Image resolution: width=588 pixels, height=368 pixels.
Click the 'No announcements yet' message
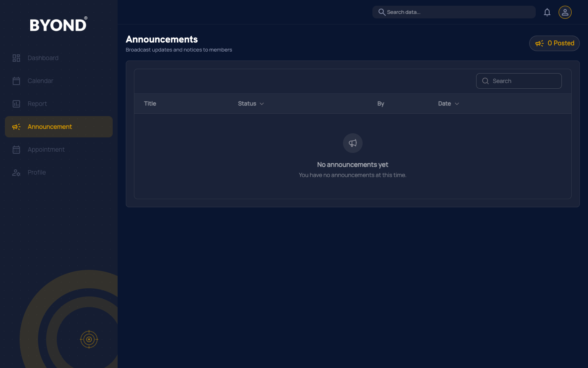pyautogui.click(x=353, y=164)
